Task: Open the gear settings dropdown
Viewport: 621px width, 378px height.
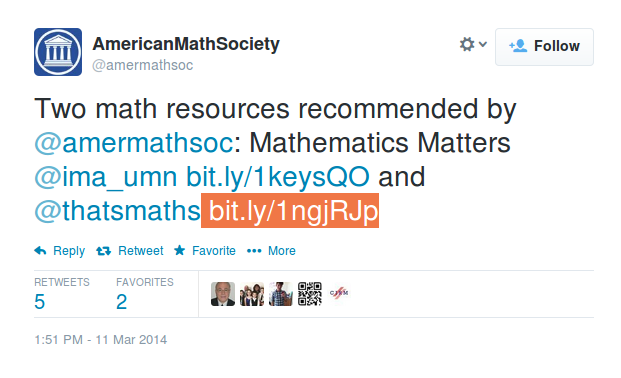Action: pos(472,44)
